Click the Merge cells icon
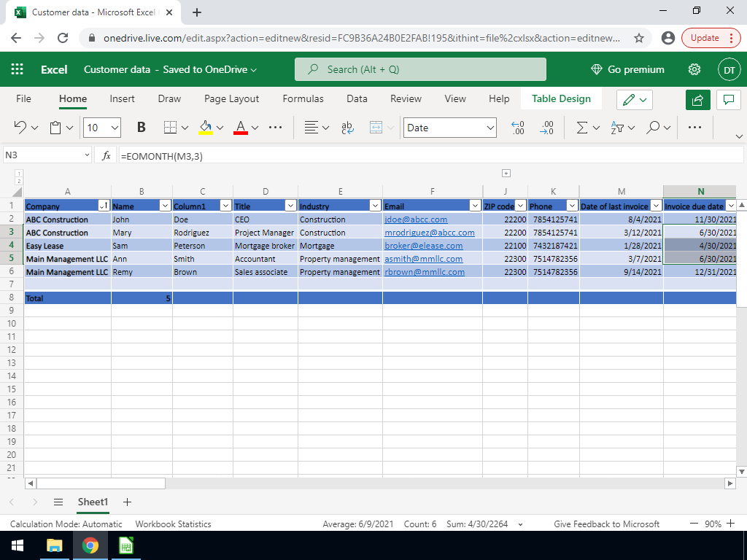 pyautogui.click(x=376, y=127)
